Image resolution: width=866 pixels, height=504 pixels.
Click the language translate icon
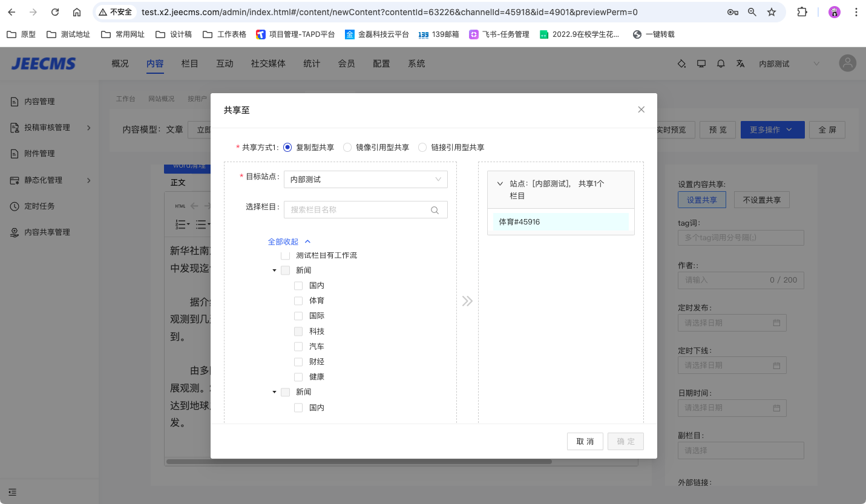[x=740, y=64]
